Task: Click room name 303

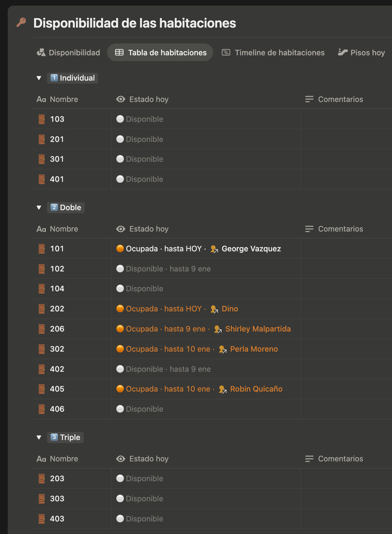Action: pyautogui.click(x=57, y=499)
